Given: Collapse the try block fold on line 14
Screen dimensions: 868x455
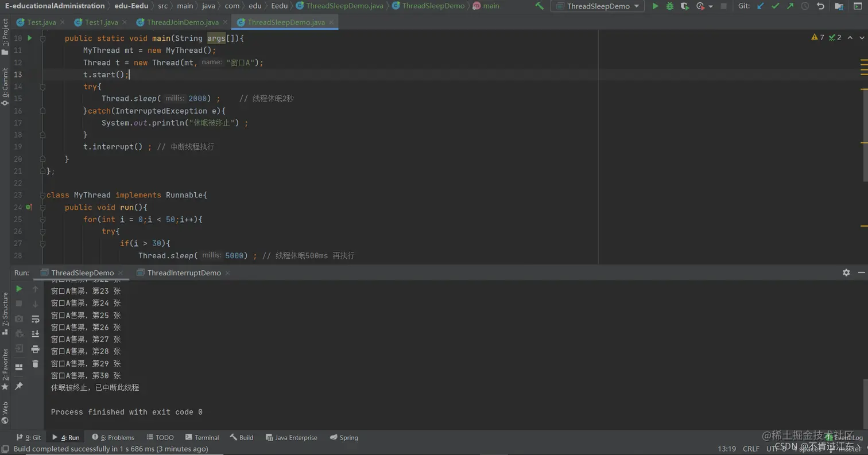Looking at the screenshot, I should [x=42, y=87].
